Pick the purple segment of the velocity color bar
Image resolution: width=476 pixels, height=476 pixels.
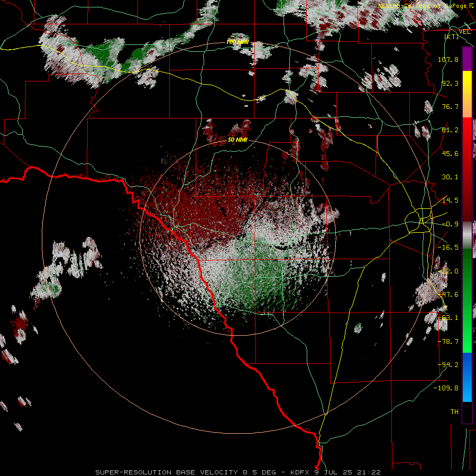coord(467,59)
